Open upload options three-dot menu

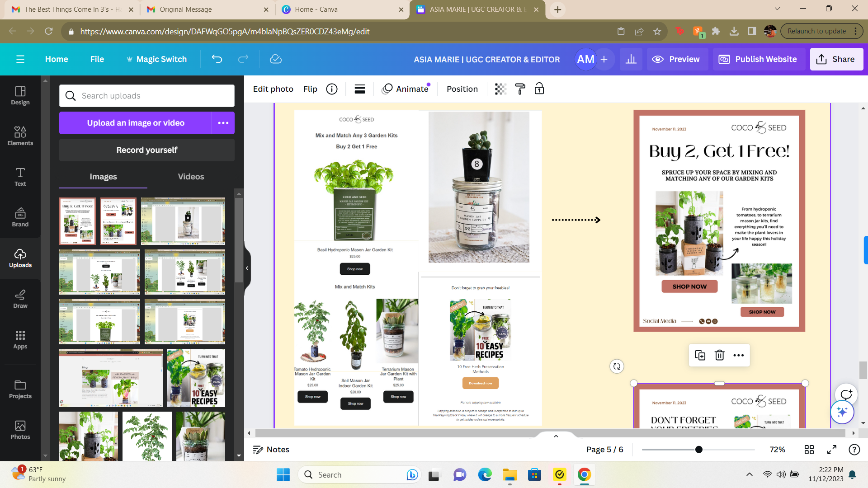coord(223,123)
